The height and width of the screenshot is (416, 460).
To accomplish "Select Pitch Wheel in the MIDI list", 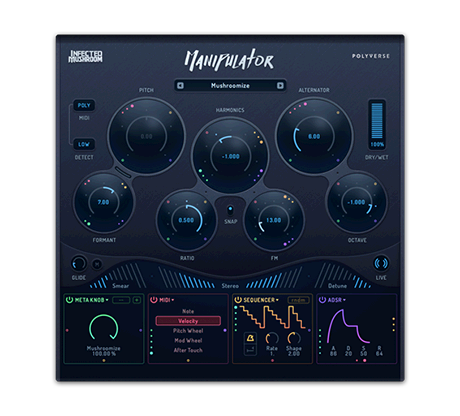I will tap(188, 331).
